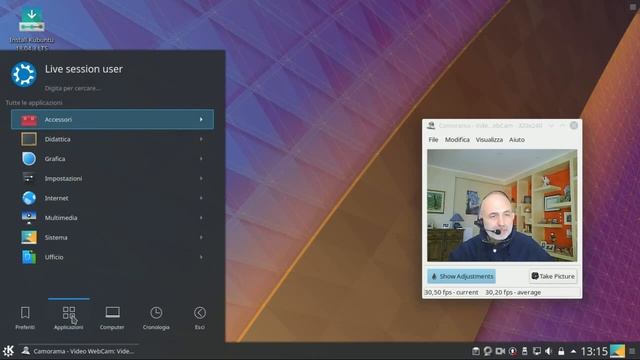This screenshot has height=360, width=640.
Task: Select Camorama task in the taskbar
Action: coord(78,351)
